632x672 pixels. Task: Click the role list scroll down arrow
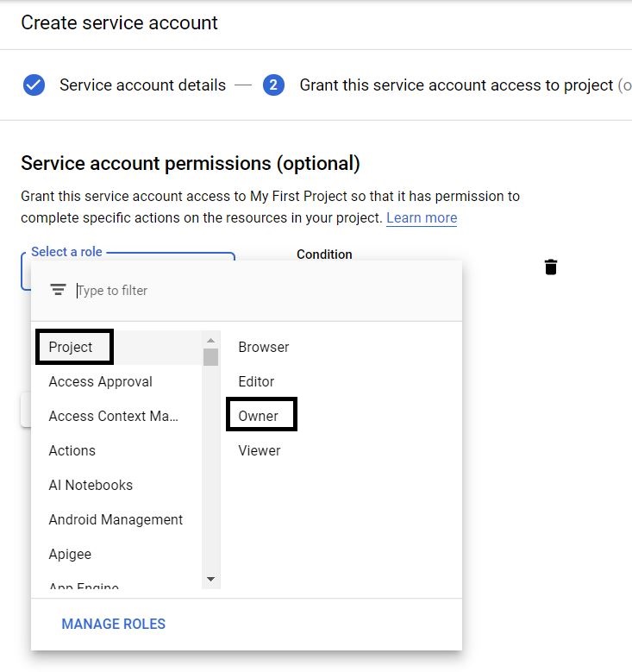[x=210, y=579]
